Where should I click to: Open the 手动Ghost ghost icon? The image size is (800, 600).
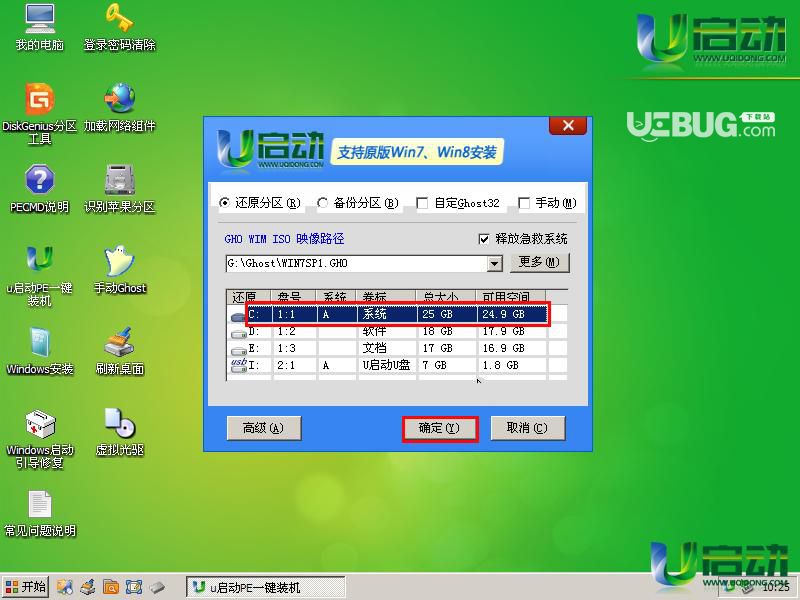[x=120, y=269]
